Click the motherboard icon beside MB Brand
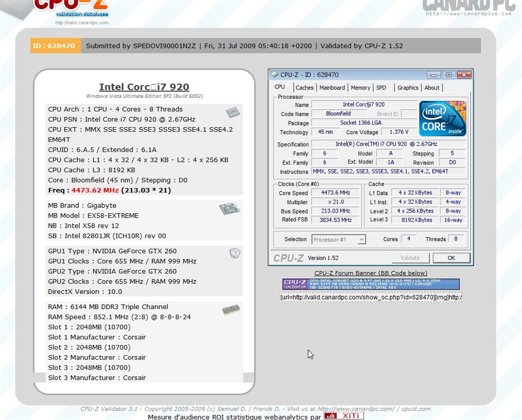 pyautogui.click(x=230, y=208)
